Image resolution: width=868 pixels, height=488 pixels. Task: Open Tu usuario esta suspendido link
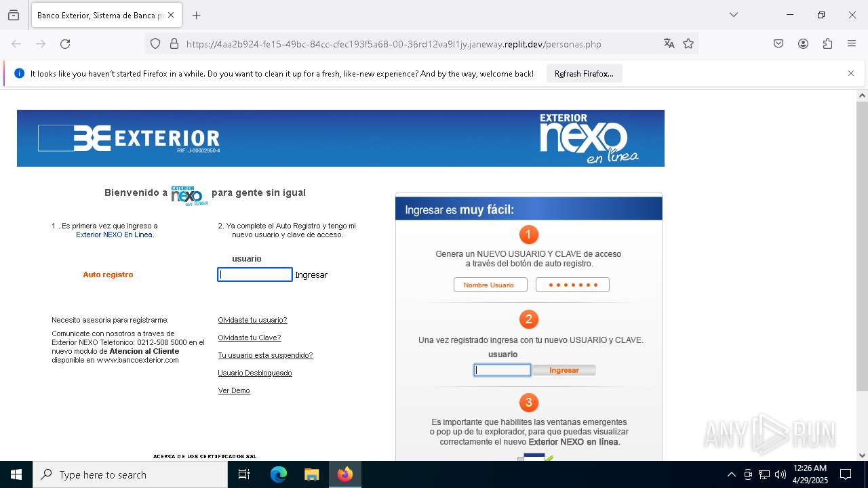pyautogui.click(x=265, y=355)
